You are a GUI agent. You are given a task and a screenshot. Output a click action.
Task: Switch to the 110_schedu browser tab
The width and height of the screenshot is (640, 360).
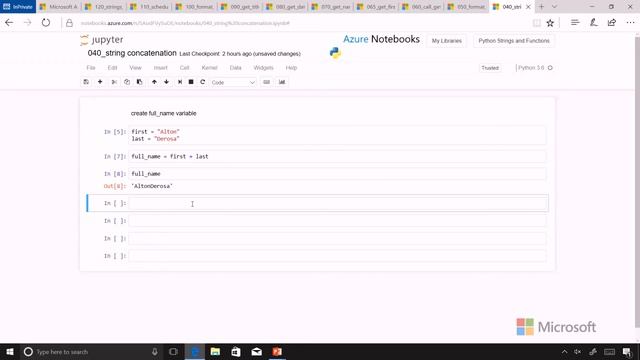coord(149,7)
